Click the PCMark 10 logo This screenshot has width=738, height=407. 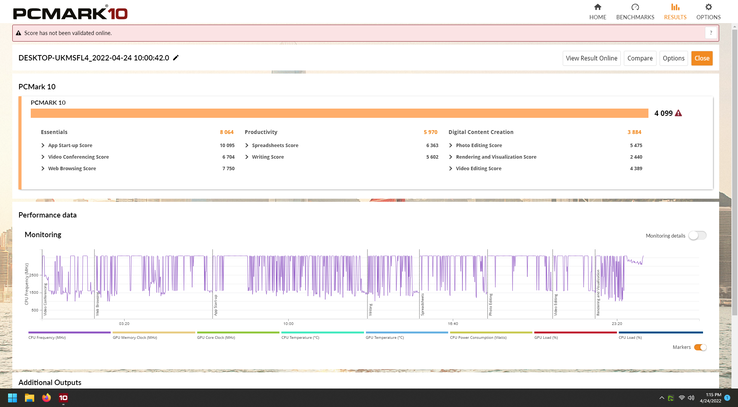[70, 13]
